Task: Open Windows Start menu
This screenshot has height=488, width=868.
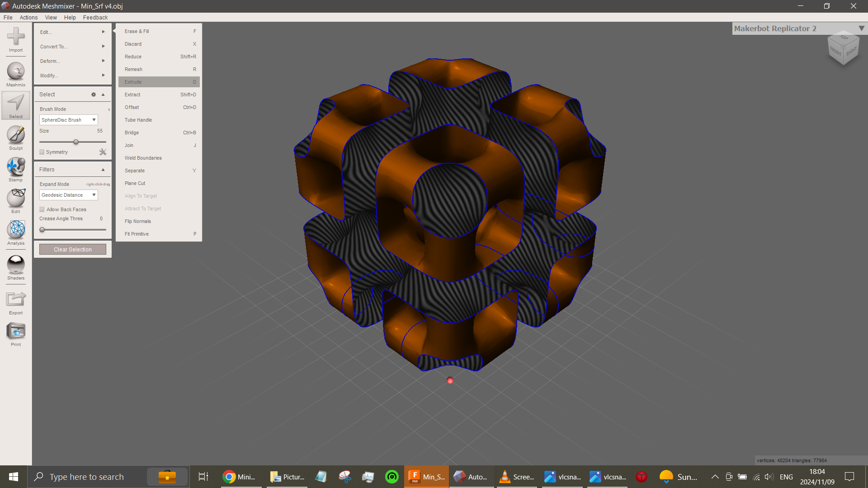Action: click(14, 477)
